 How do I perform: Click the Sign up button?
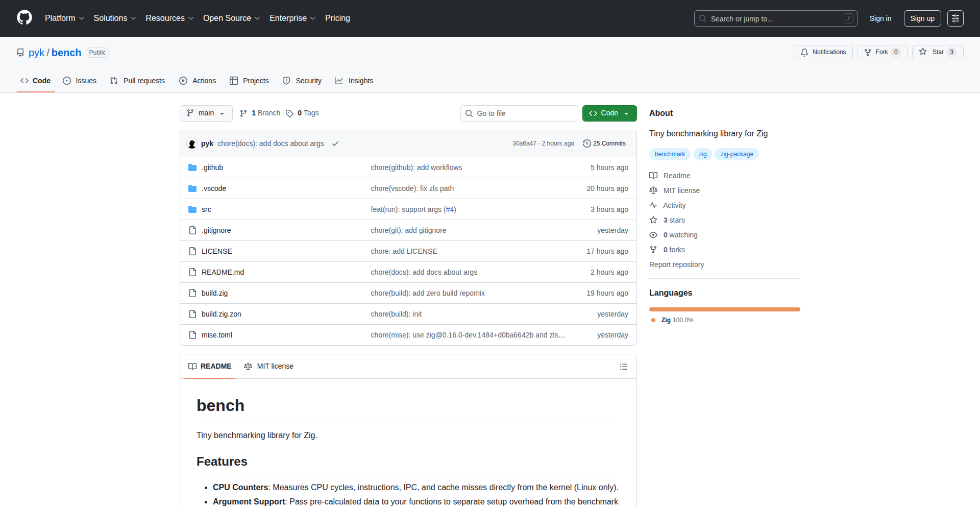point(922,18)
